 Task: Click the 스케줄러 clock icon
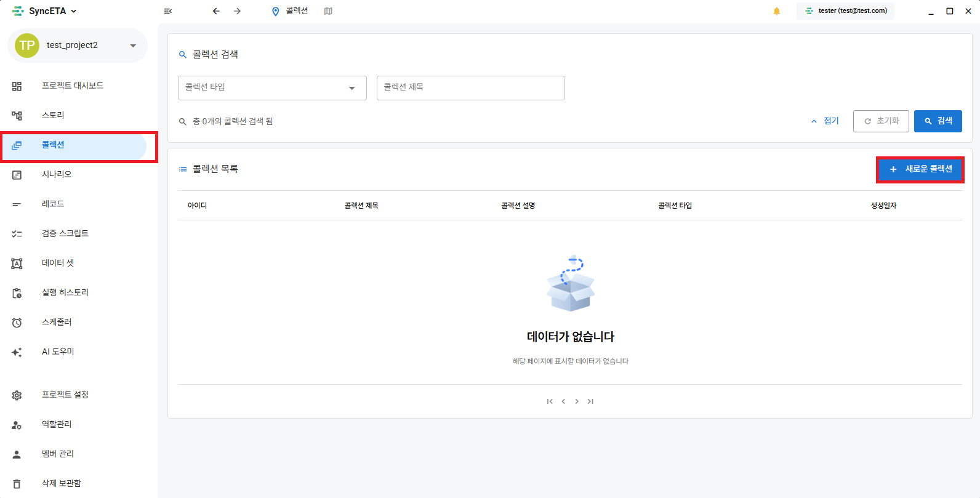[17, 323]
